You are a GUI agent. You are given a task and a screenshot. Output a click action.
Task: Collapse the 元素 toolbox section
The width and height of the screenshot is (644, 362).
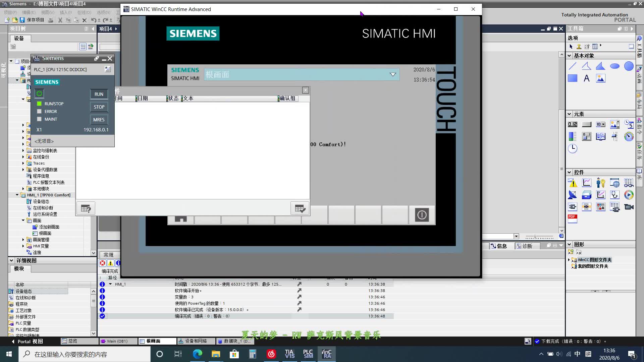pos(569,114)
